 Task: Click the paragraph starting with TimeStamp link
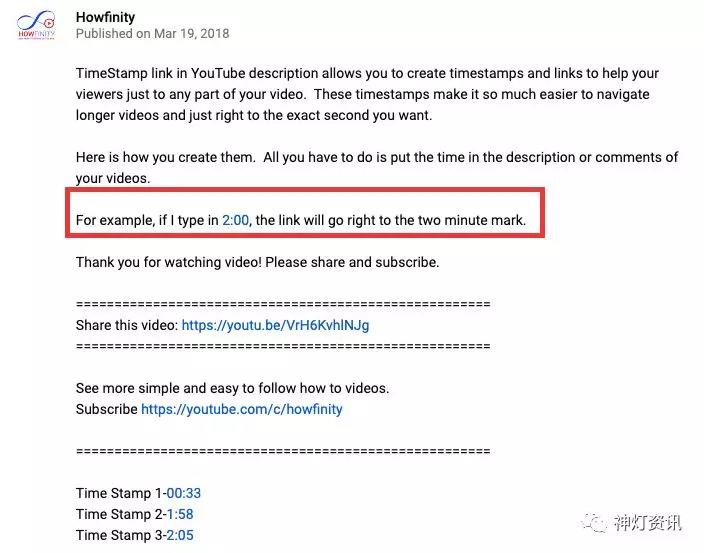pyautogui.click(x=367, y=94)
